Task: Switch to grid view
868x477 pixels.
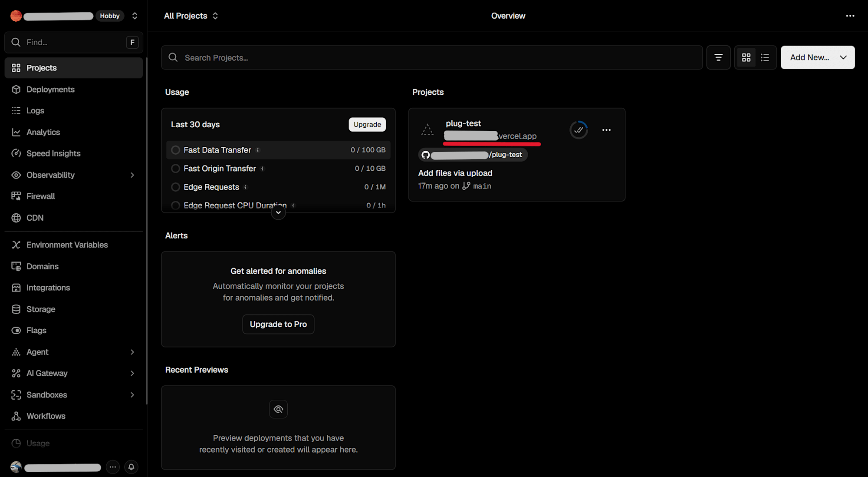Action: (746, 57)
